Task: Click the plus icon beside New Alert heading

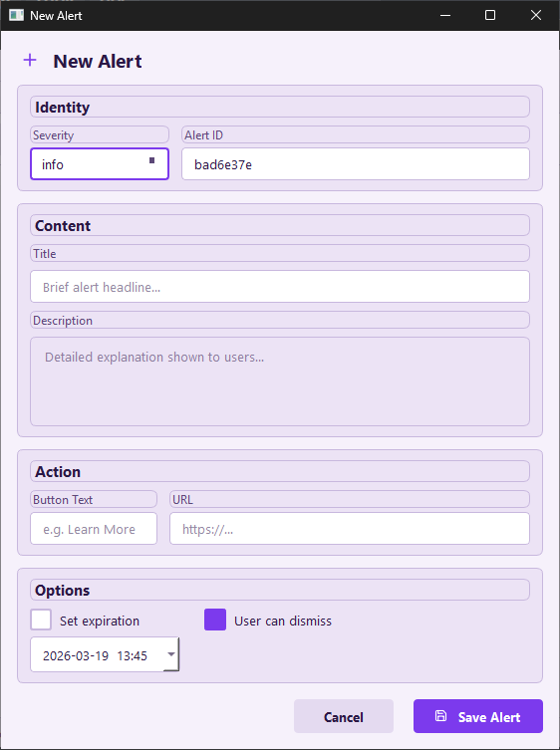Action: tap(30, 61)
